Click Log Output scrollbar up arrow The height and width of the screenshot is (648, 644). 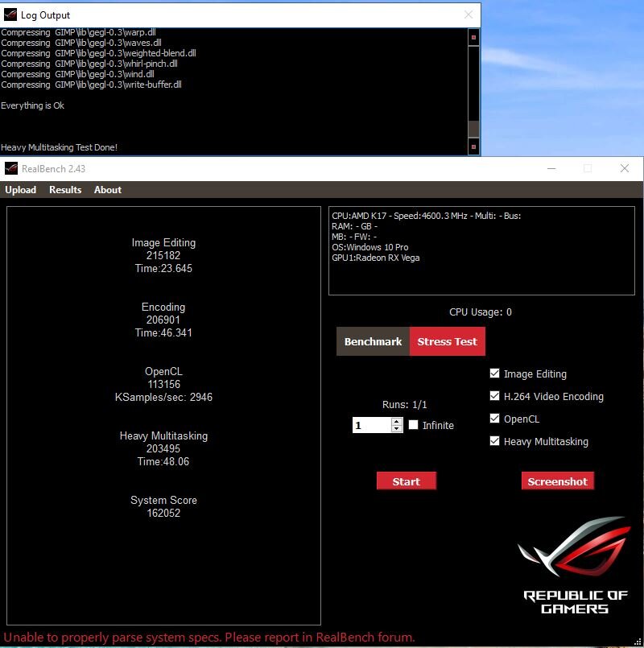[x=473, y=37]
